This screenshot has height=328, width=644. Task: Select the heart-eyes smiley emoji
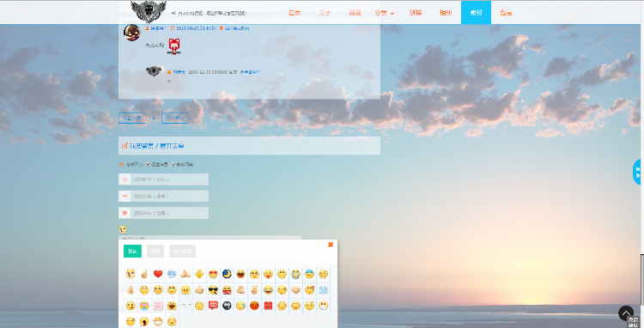coord(213,274)
